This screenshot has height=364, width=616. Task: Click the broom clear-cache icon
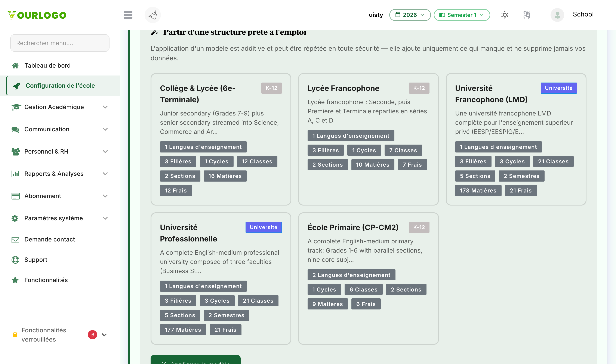pyautogui.click(x=153, y=15)
